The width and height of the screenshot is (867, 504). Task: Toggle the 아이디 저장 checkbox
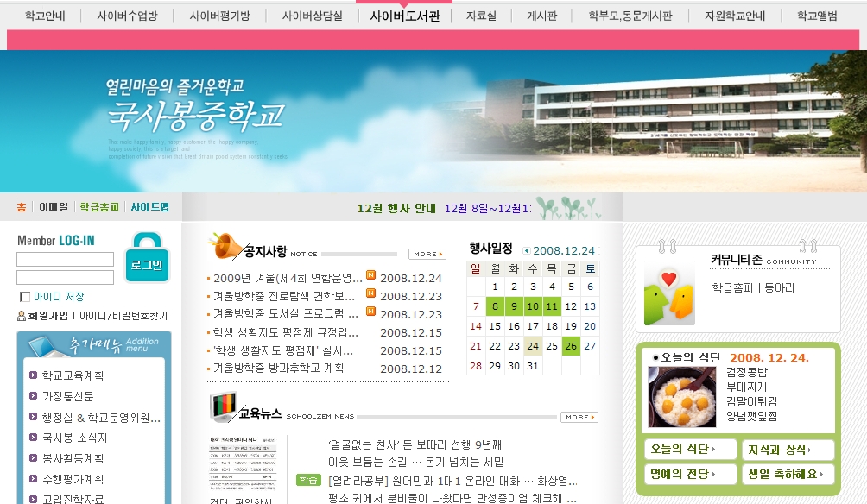[x=25, y=297]
